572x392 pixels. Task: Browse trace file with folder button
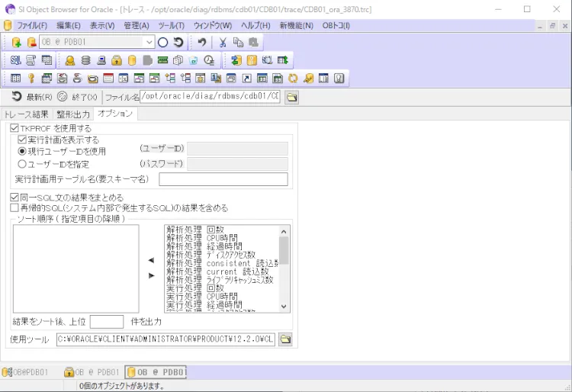tap(291, 97)
